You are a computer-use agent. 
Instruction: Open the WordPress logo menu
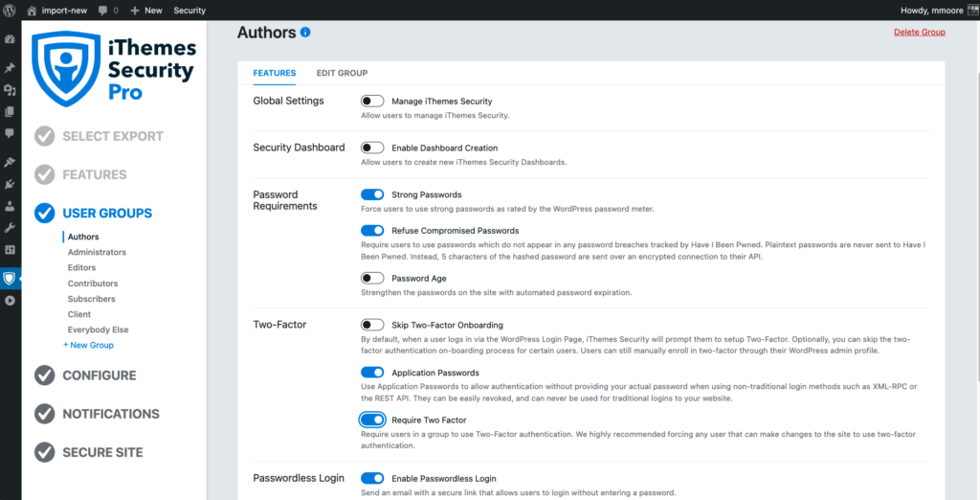tap(10, 10)
